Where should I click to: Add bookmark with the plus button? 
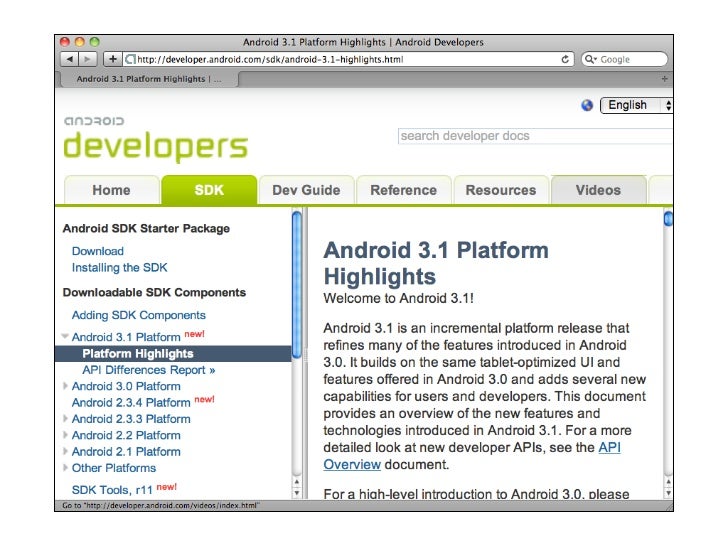coord(112,59)
